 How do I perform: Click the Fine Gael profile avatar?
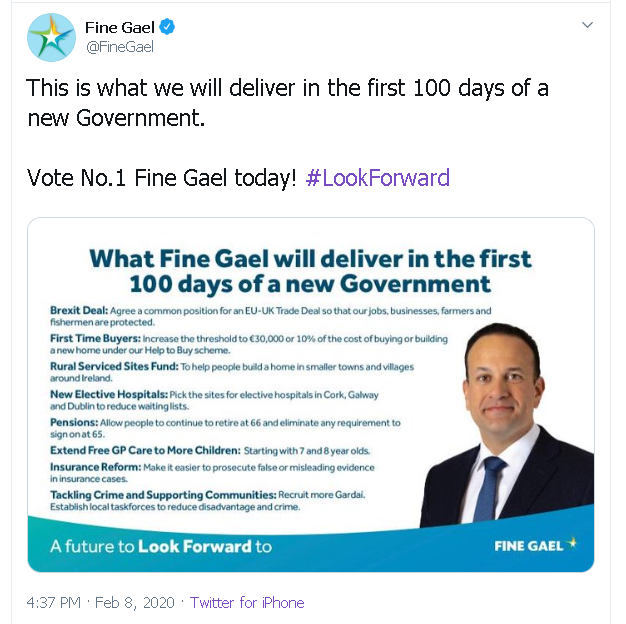(x=51, y=38)
